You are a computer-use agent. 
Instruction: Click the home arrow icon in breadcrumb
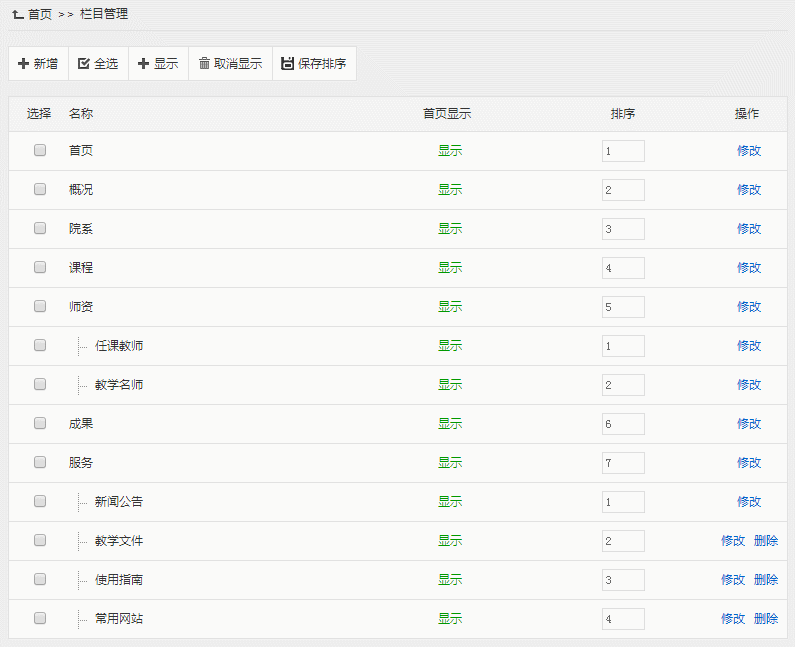[17, 14]
